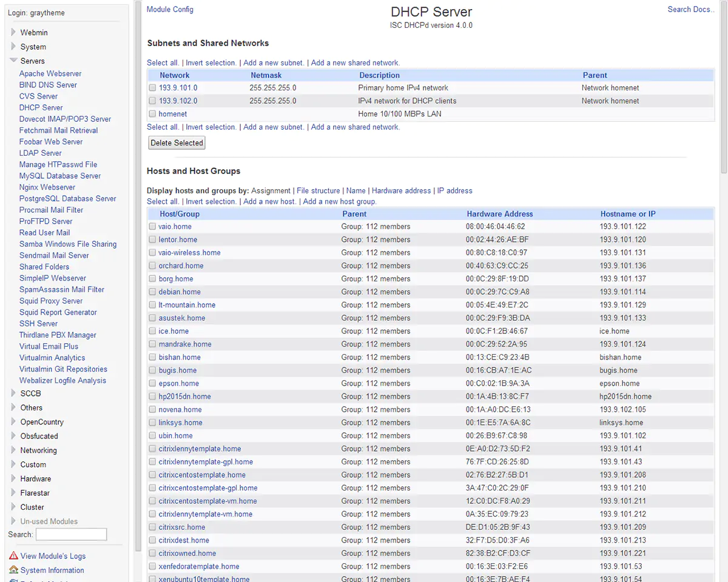Collapse the Servers category
Image resolution: width=728 pixels, height=582 pixels.
[x=13, y=61]
